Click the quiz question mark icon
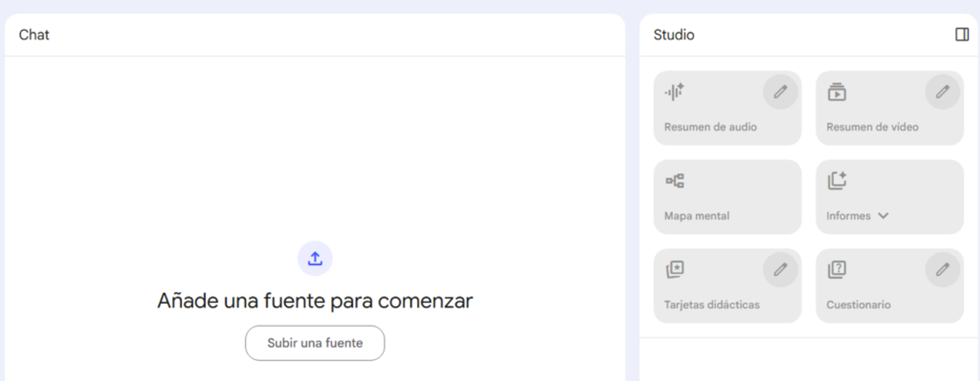Viewport: 980px width, 381px height. point(837,269)
